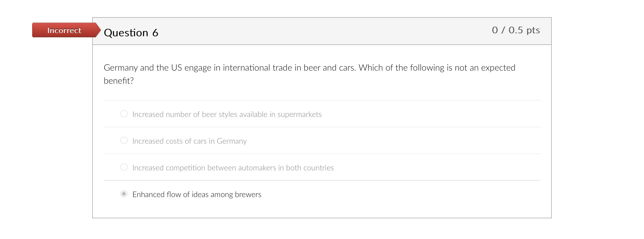Click the word 'supermarkets' in first answer
Image resolution: width=644 pixels, height=239 pixels.
tap(299, 114)
